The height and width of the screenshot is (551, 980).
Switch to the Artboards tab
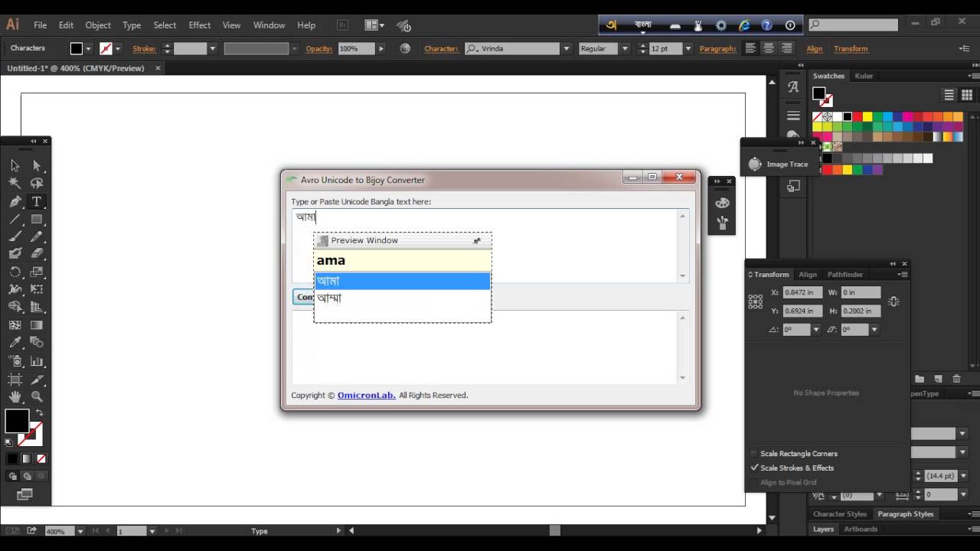pos(861,529)
